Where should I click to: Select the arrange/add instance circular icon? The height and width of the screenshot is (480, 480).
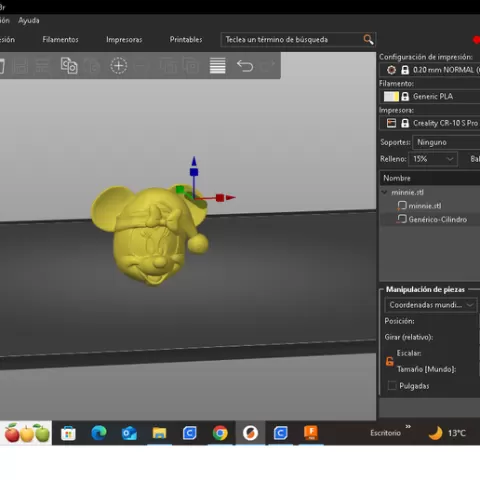[x=119, y=66]
